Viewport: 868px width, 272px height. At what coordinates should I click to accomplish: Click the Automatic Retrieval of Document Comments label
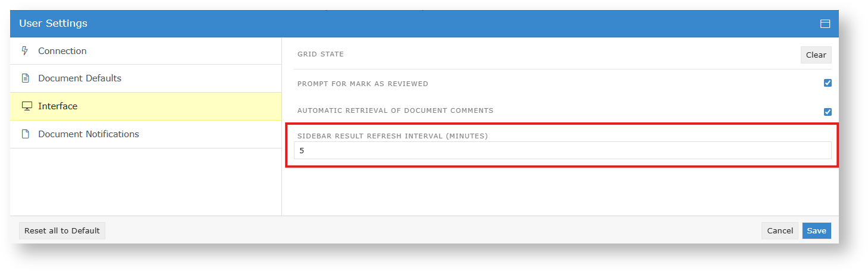(395, 110)
